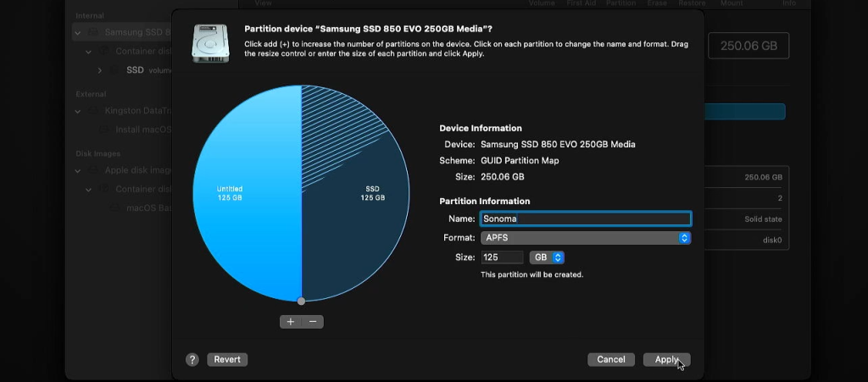Click the partition Name field containing Sonoma
This screenshot has width=868, height=382.
tap(586, 219)
